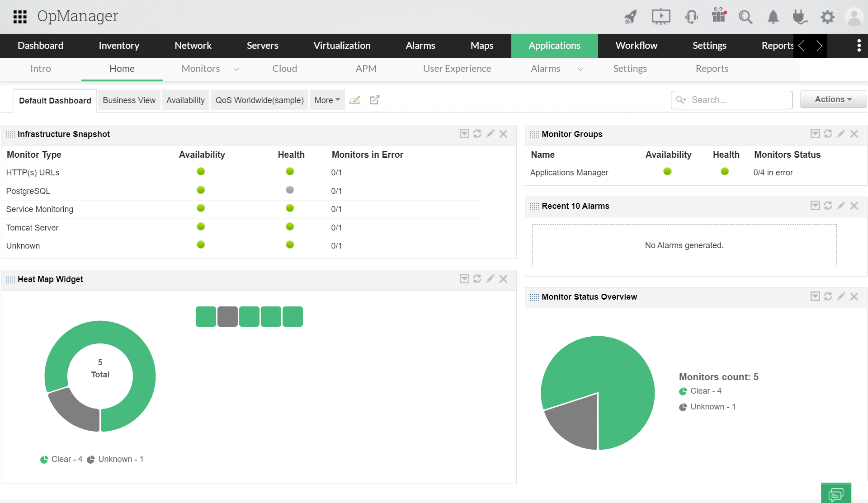This screenshot has width=868, height=503.
Task: Open the live chat icon at bottom
Action: click(x=835, y=494)
